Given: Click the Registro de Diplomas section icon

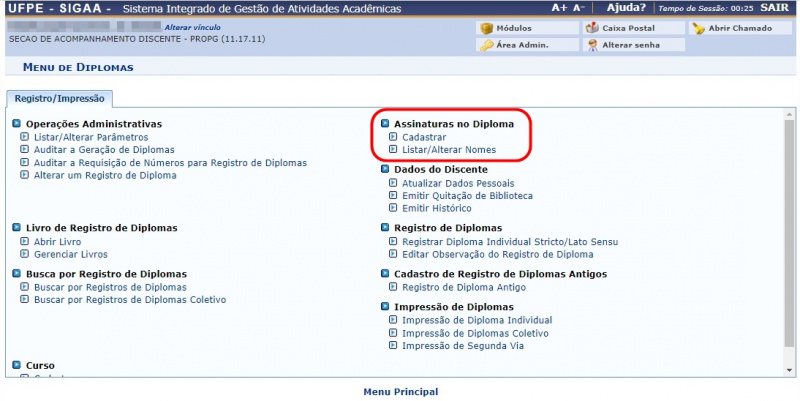Looking at the screenshot, I should point(385,228).
